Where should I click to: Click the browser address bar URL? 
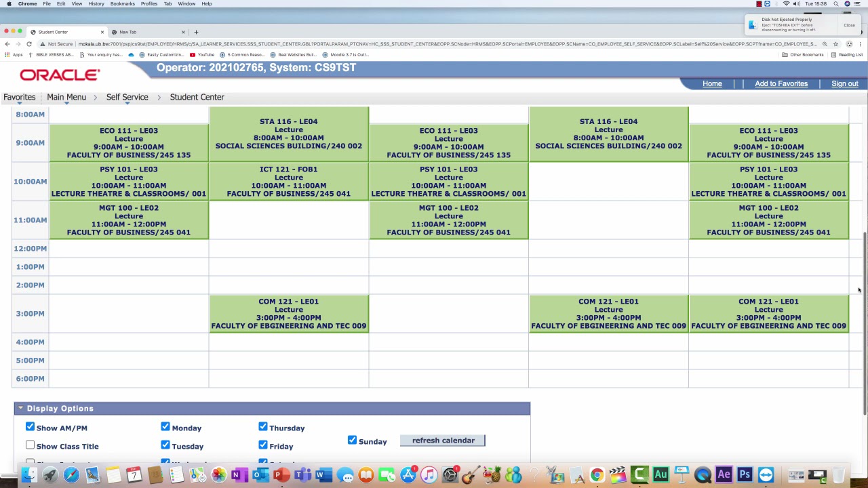coord(448,44)
